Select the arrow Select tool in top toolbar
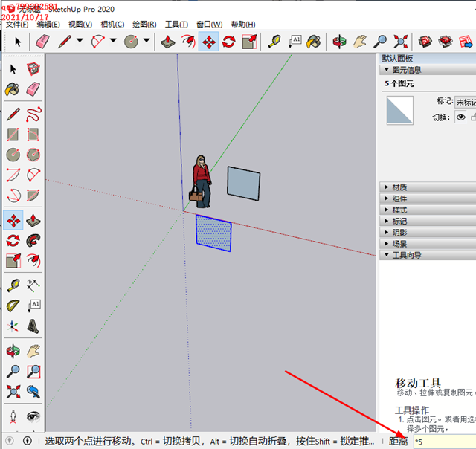 point(18,42)
